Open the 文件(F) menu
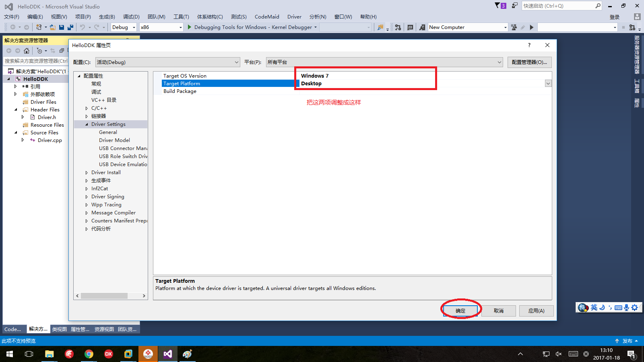The height and width of the screenshot is (362, 644). click(12, 17)
